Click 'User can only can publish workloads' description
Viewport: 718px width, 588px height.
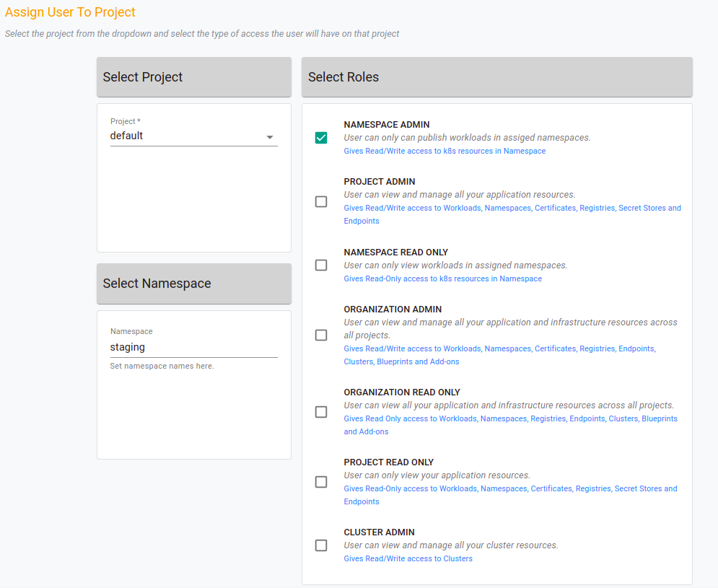coord(467,137)
